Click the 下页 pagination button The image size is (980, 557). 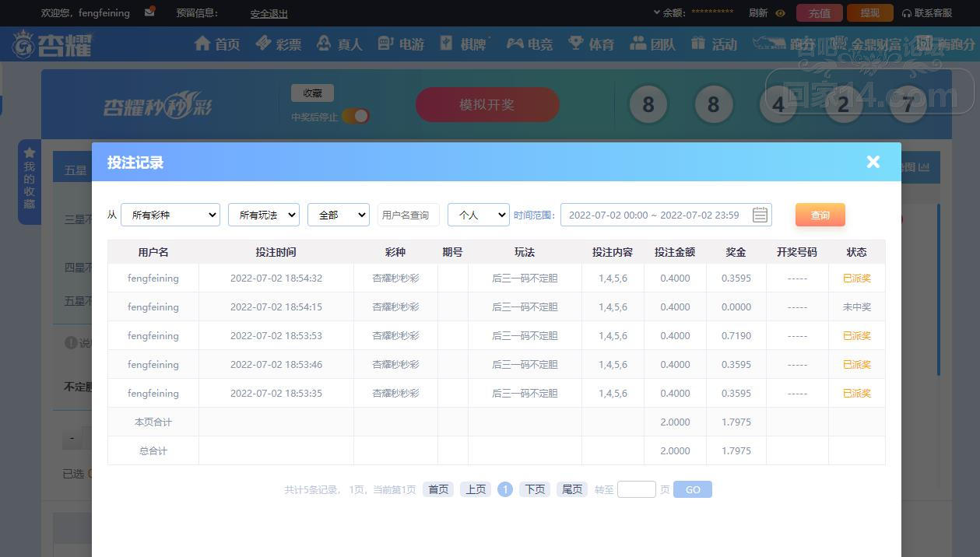point(534,489)
